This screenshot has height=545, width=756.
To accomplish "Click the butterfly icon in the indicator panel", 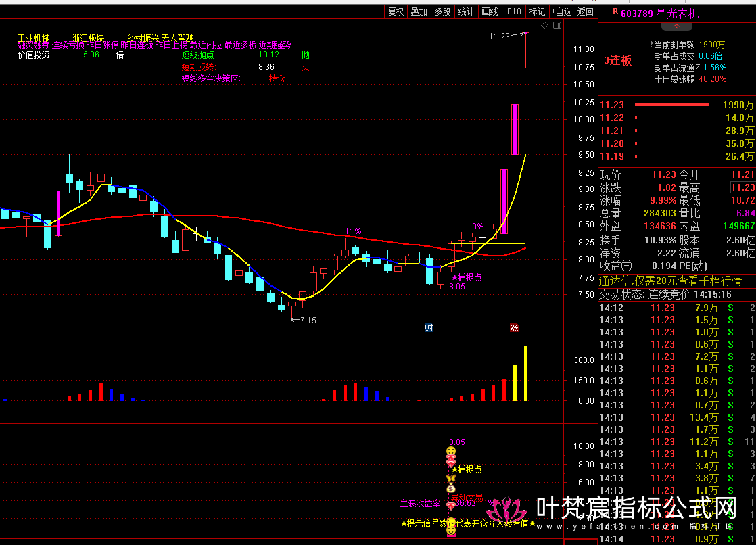I will coord(450,478).
